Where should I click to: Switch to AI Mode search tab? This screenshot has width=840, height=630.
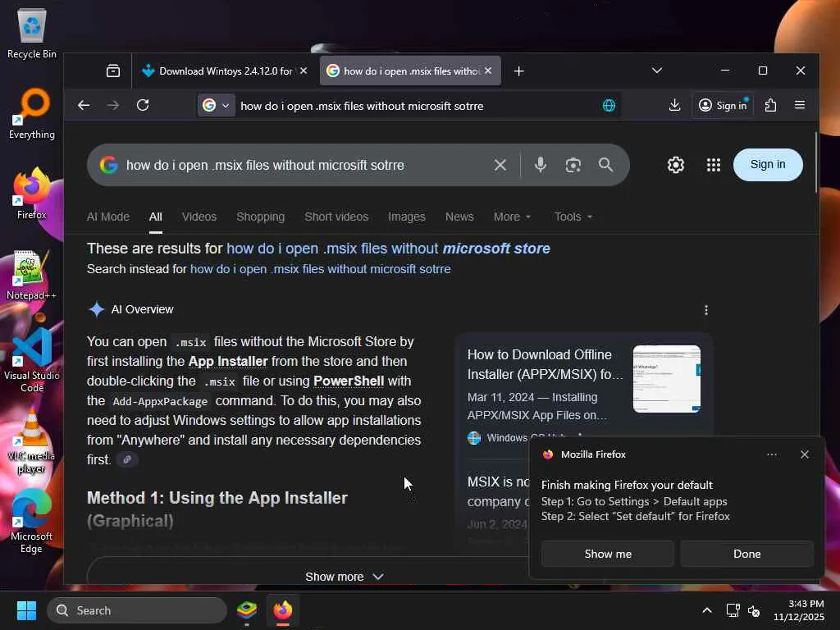(x=108, y=217)
